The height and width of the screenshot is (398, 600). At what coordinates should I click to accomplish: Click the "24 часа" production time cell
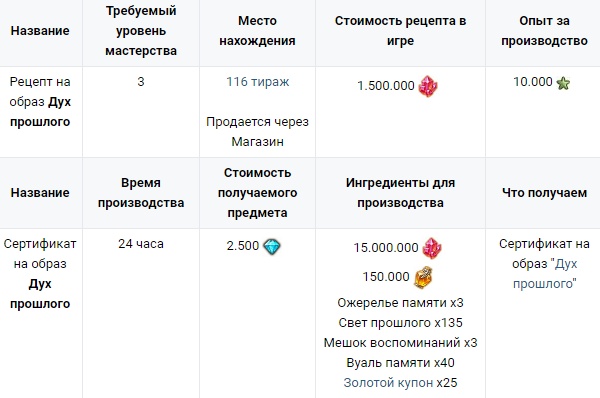(141, 244)
